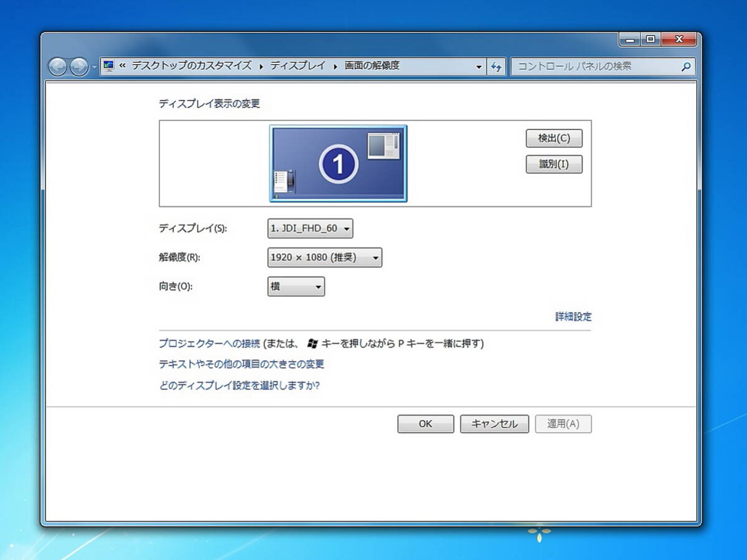Click the 向き(O): label
Image resolution: width=747 pixels, height=560 pixels.
[x=176, y=287]
